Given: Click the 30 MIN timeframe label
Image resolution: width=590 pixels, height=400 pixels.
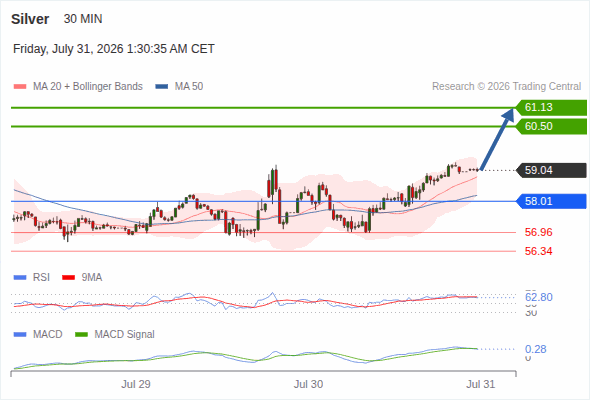Looking at the screenshot, I should click(83, 19).
